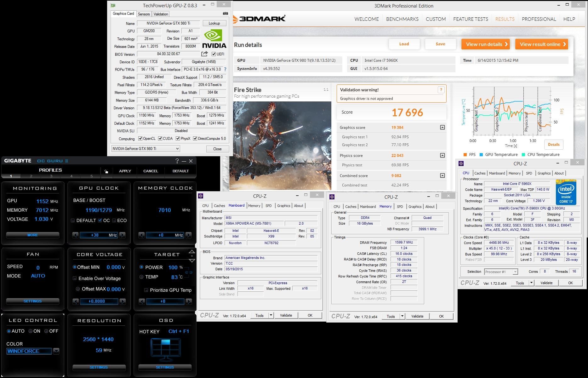Click the core voltage +0.0000 offset bar
Image resolution: width=588 pixels, height=378 pixels.
[x=99, y=301]
